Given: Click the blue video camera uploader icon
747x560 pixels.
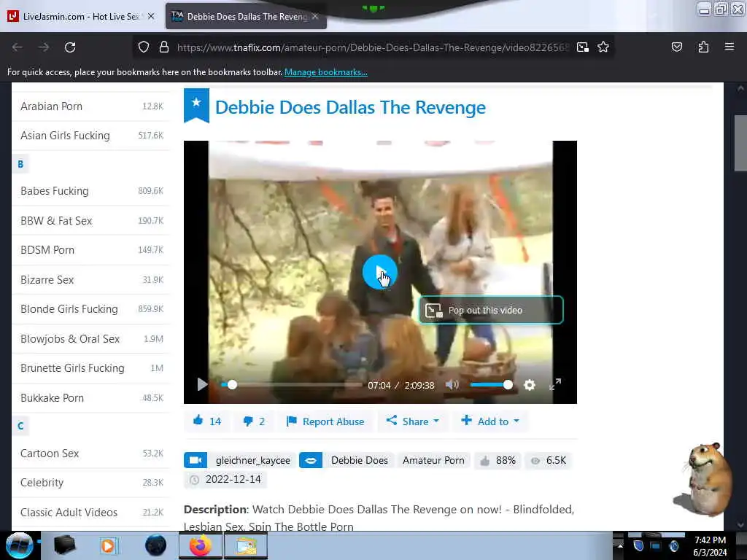Looking at the screenshot, I should point(196,461).
